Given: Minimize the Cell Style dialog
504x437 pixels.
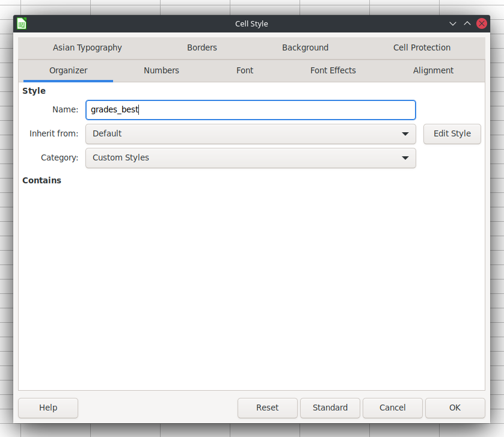Looking at the screenshot, I should click(452, 24).
